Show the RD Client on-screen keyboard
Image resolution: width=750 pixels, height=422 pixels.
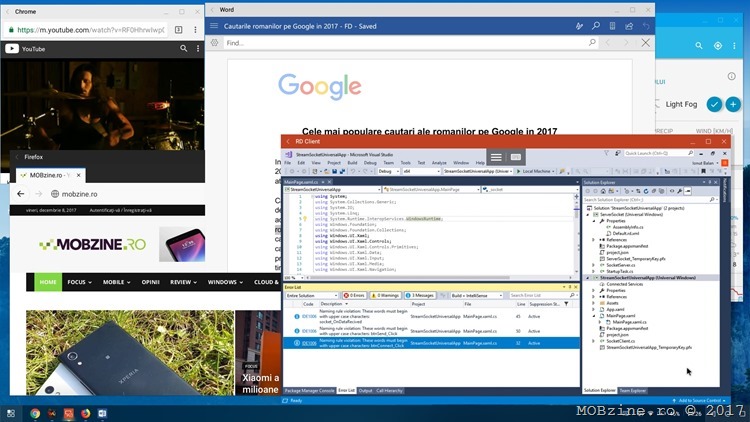click(515, 157)
